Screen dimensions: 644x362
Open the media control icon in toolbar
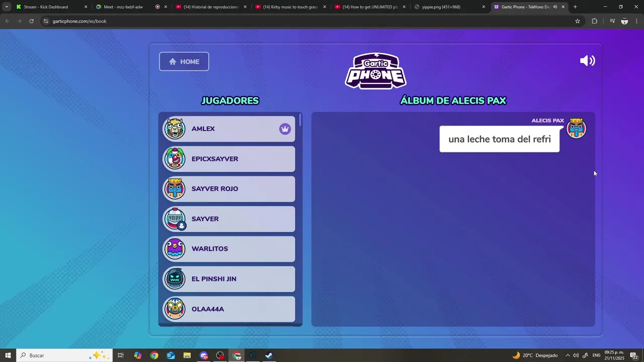pyautogui.click(x=612, y=21)
